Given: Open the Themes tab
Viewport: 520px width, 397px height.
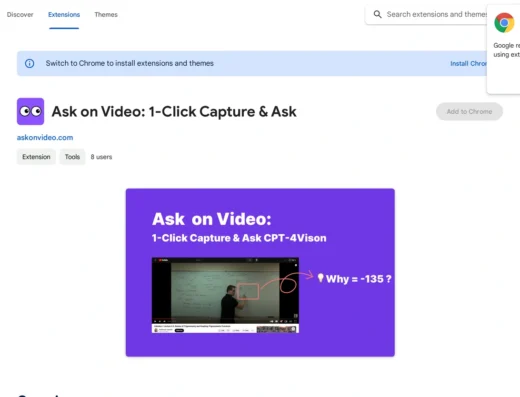Looking at the screenshot, I should click(x=106, y=15).
